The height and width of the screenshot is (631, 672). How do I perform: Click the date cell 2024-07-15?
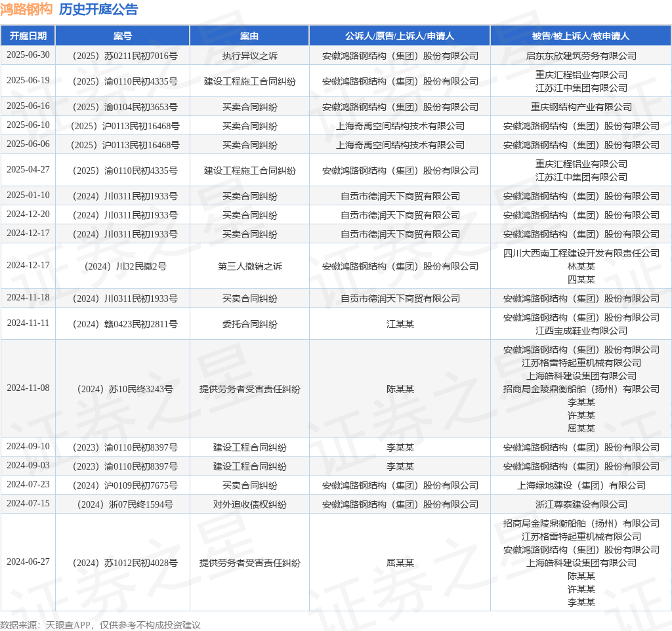[x=28, y=503]
